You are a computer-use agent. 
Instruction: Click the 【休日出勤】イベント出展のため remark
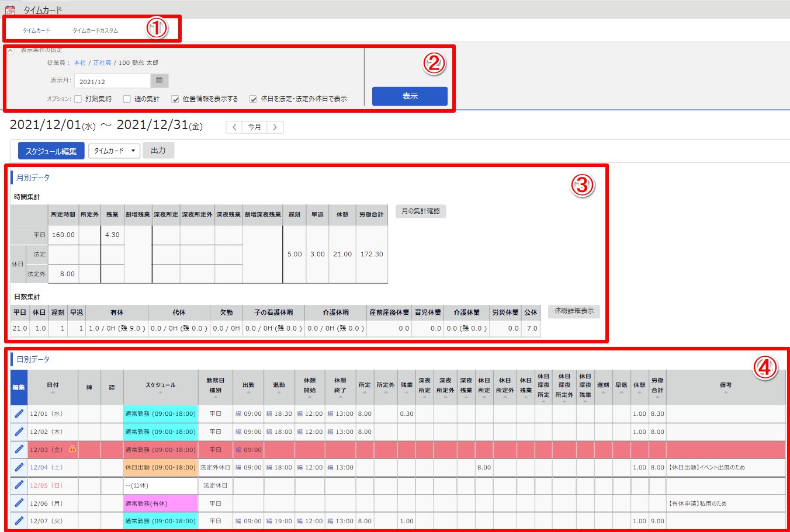pyautogui.click(x=706, y=467)
